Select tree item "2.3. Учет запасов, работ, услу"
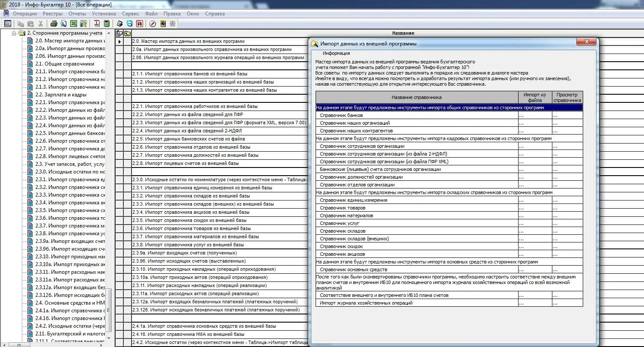This screenshot has height=347, width=644. click(x=70, y=164)
